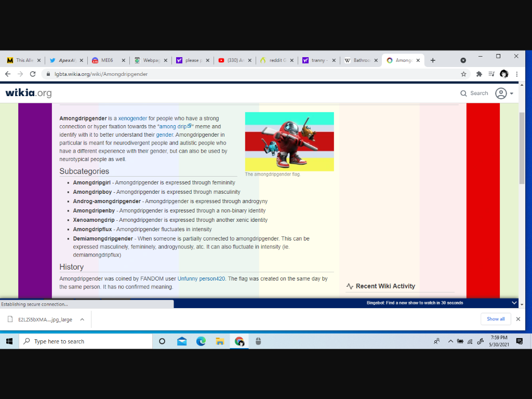Close the reddit tab
This screenshot has height=399, width=532.
coord(292,60)
